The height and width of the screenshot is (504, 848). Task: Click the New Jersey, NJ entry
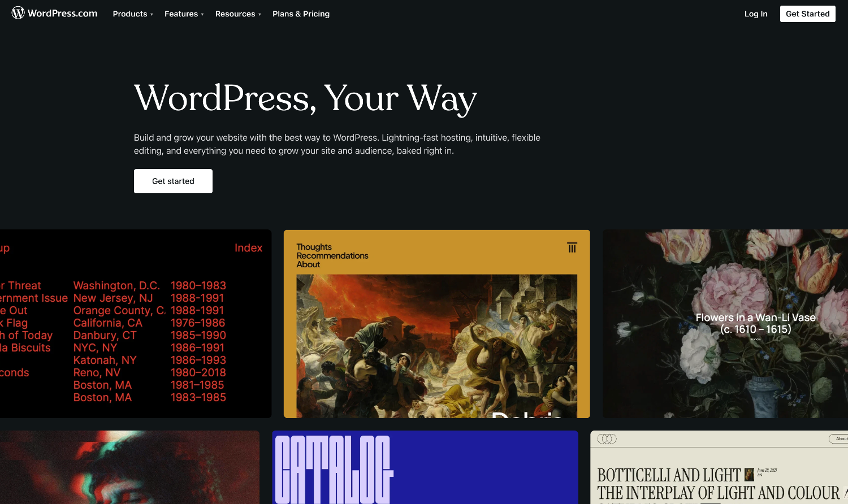113,298
